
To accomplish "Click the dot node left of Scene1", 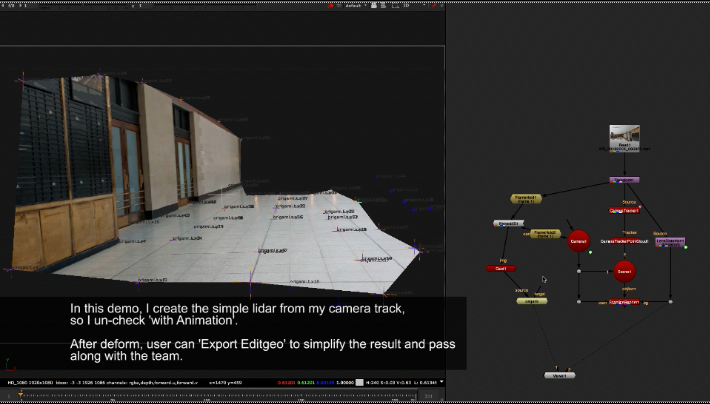I will point(579,271).
